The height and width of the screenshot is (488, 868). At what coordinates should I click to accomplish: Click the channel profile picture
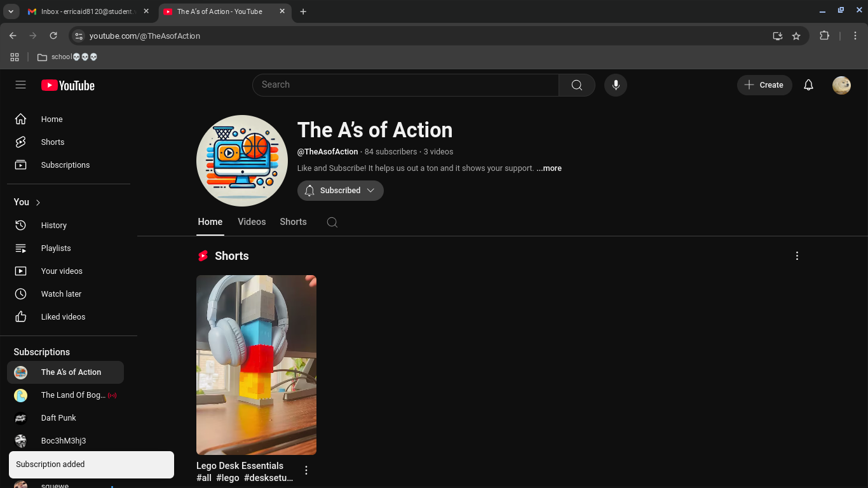point(242,161)
